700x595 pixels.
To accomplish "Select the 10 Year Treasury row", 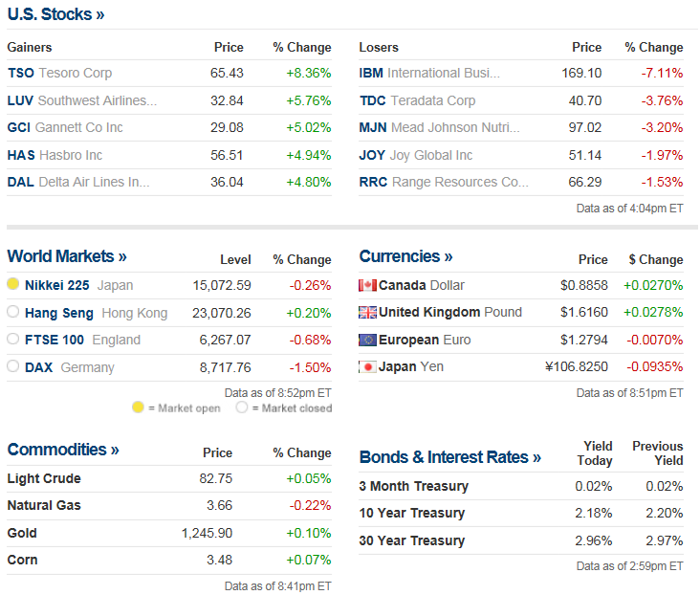I will (x=412, y=513).
